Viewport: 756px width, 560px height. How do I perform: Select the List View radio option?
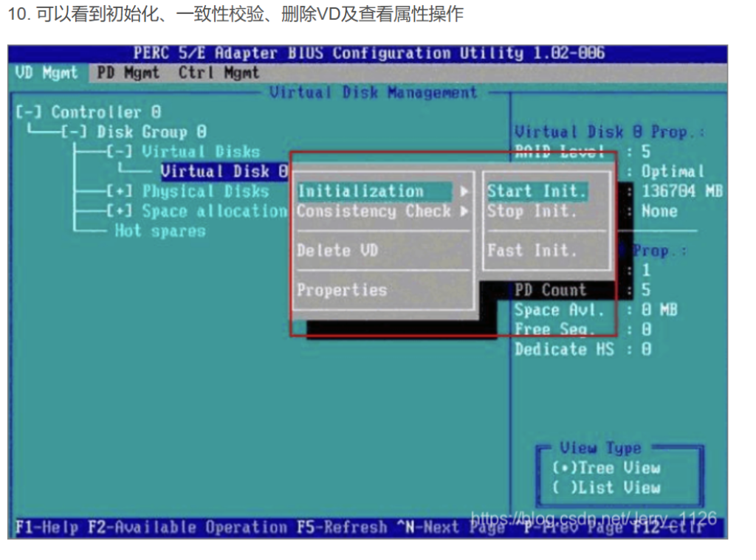pos(607,487)
